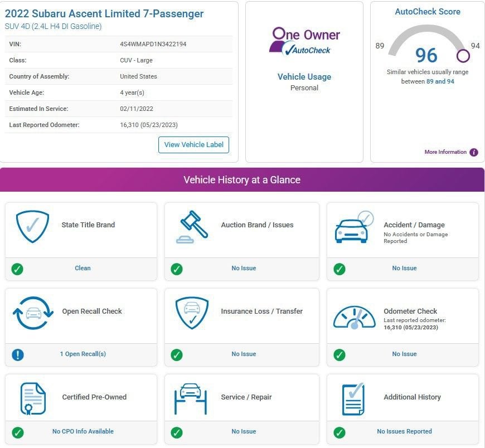485x448 pixels.
Task: Click the Certified Pre-Owned certificate icon
Action: tap(33, 399)
